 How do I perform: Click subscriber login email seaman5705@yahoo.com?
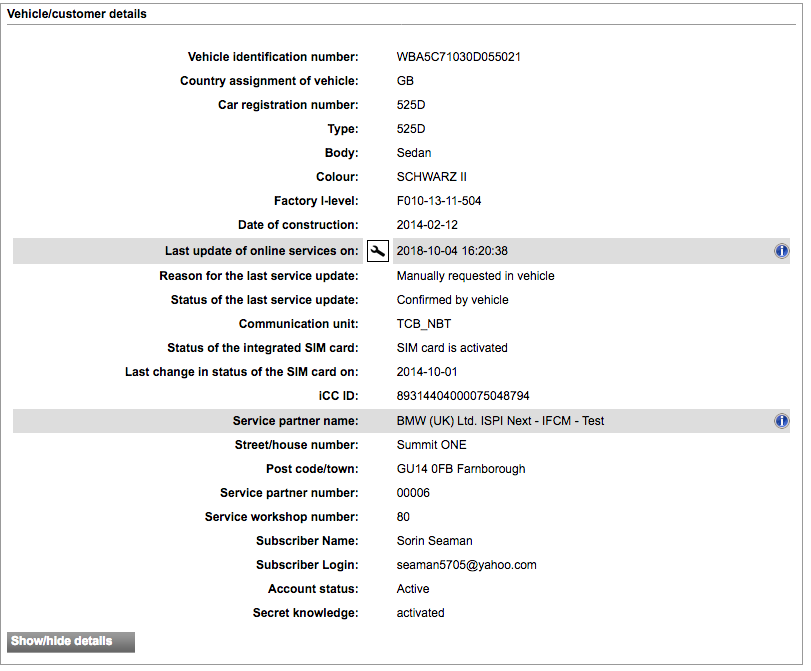point(467,565)
